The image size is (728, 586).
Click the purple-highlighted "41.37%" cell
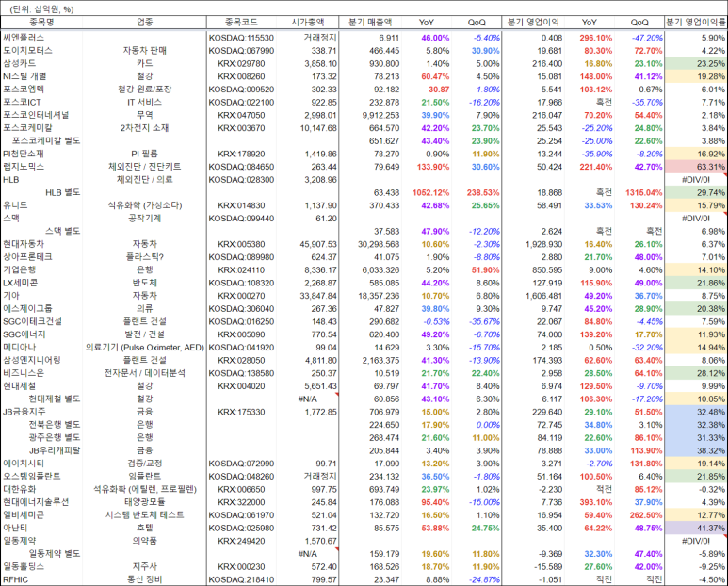point(695,528)
